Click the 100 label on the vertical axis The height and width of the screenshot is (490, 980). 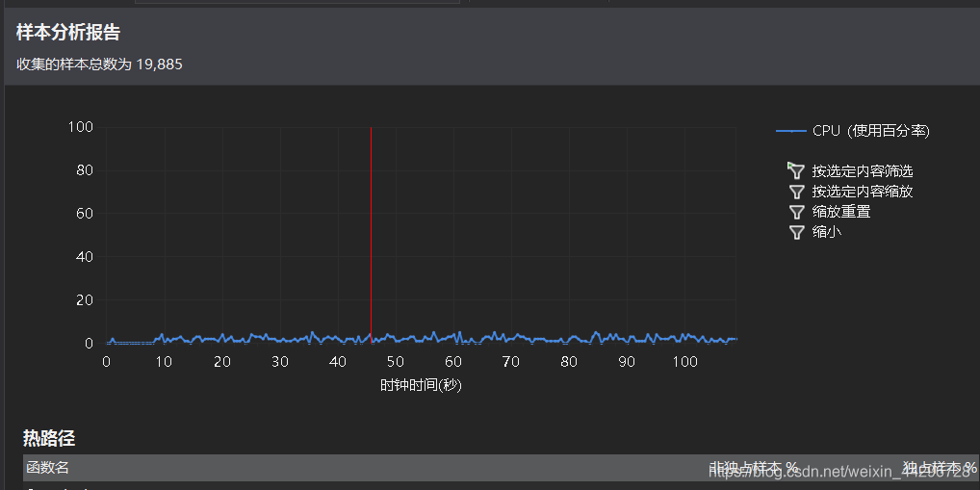click(80, 127)
